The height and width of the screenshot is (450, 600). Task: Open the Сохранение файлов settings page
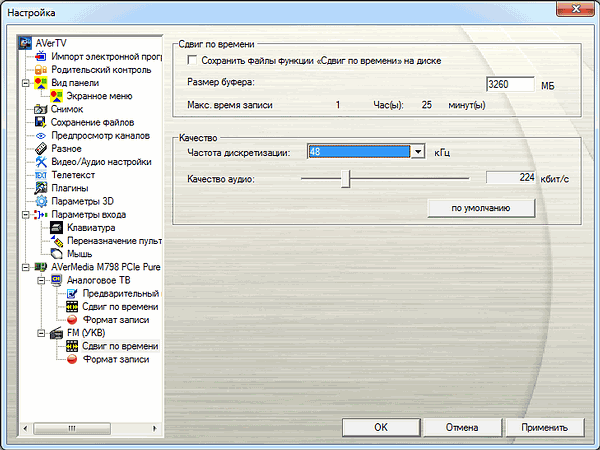[92, 122]
